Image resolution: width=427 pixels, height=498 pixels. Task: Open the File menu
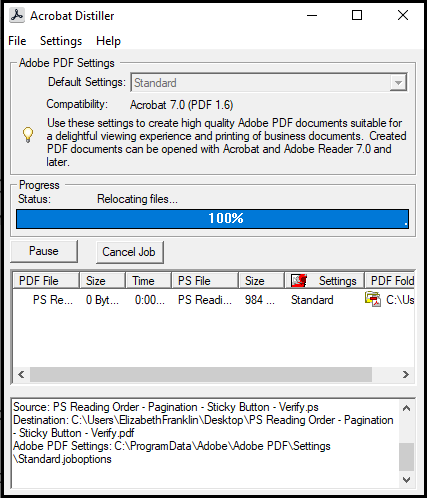pyautogui.click(x=17, y=41)
